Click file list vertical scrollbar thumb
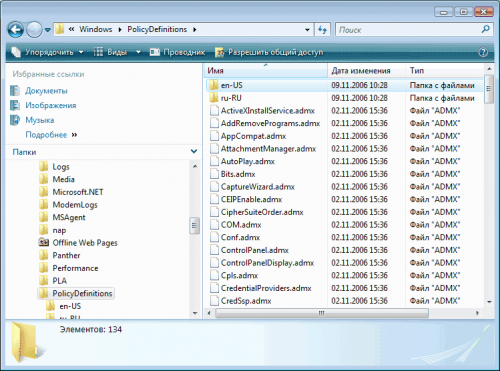Image resolution: width=500 pixels, height=371 pixels. click(489, 89)
